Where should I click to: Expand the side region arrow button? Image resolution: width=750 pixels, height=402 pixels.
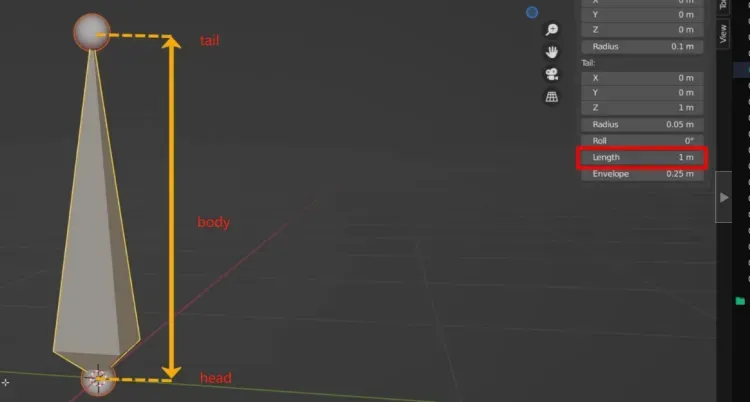tap(724, 197)
